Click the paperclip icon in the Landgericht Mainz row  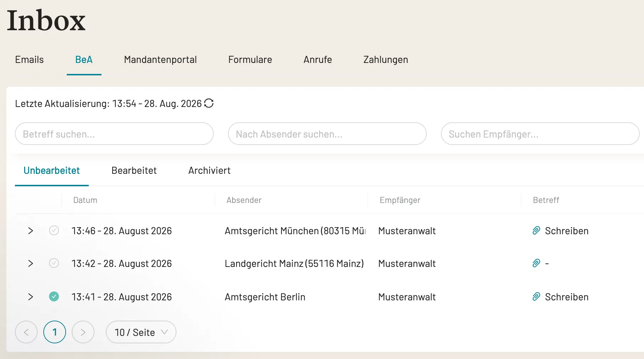[536, 263]
